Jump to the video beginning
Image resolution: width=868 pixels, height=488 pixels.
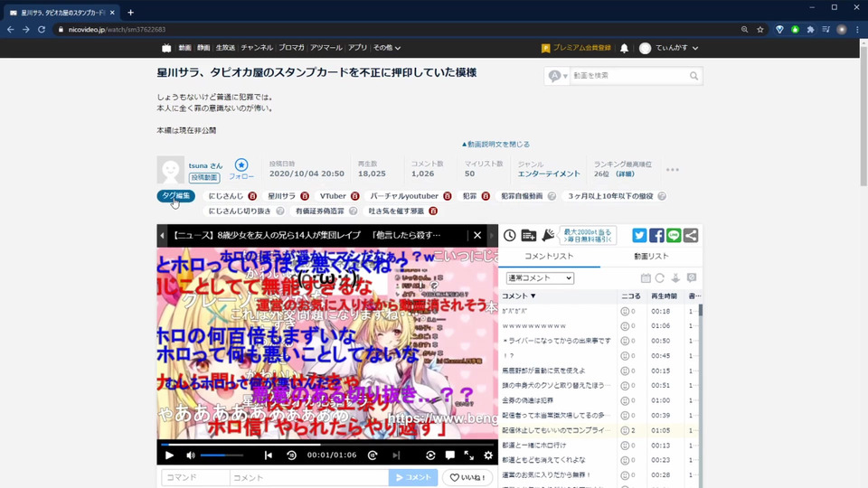[x=269, y=455]
